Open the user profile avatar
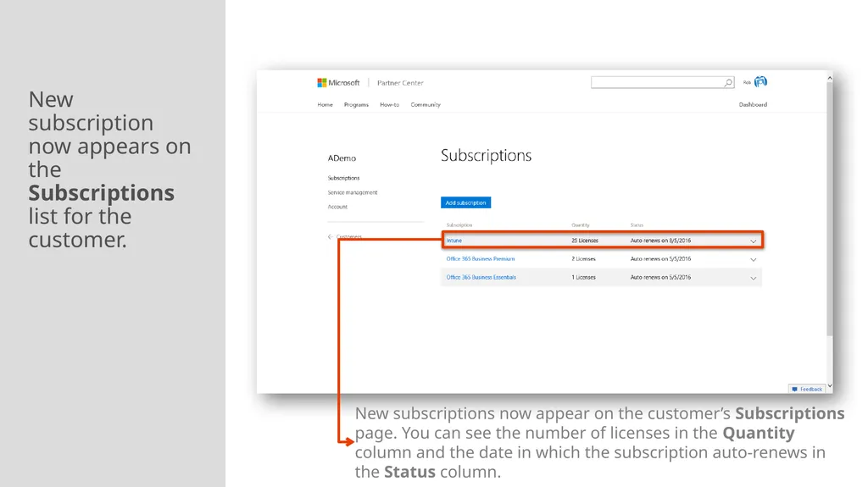The width and height of the screenshot is (868, 487). tap(761, 82)
